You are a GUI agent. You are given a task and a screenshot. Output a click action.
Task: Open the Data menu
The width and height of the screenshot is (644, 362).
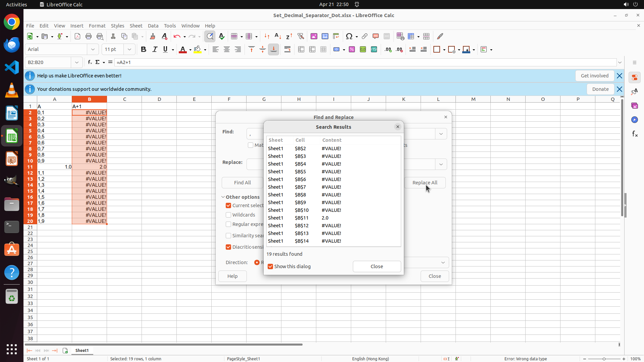(x=153, y=26)
